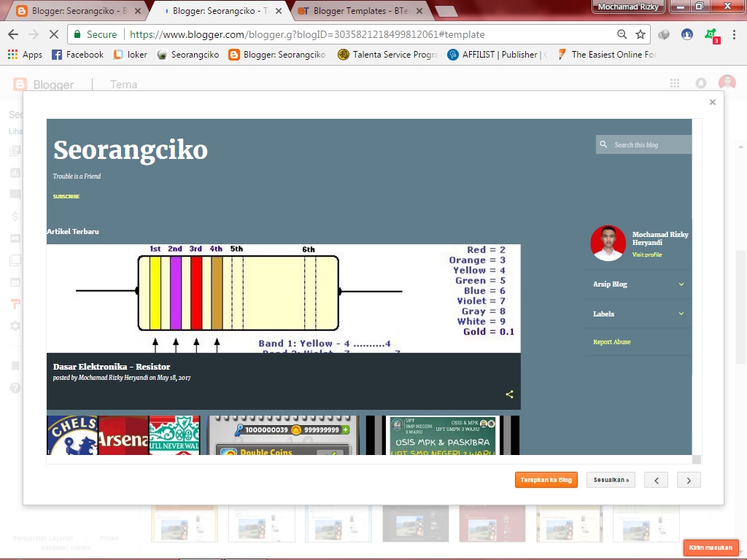Click the search magnifier icon in blog preview
This screenshot has width=747, height=560.
point(603,144)
